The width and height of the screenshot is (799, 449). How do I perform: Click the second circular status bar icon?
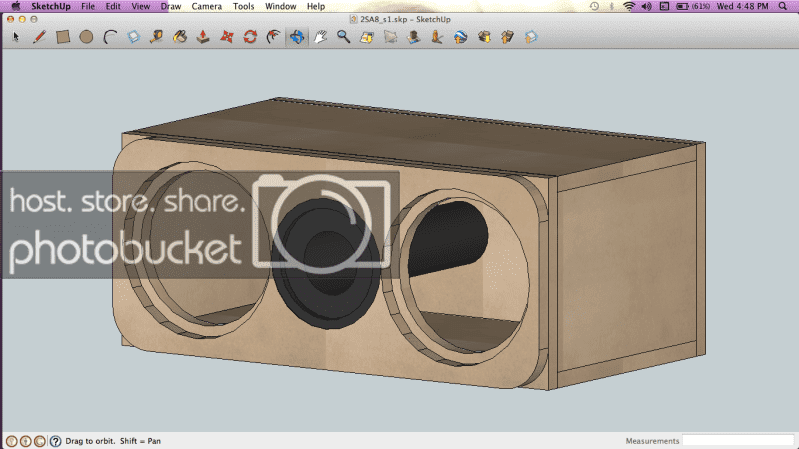click(25, 441)
